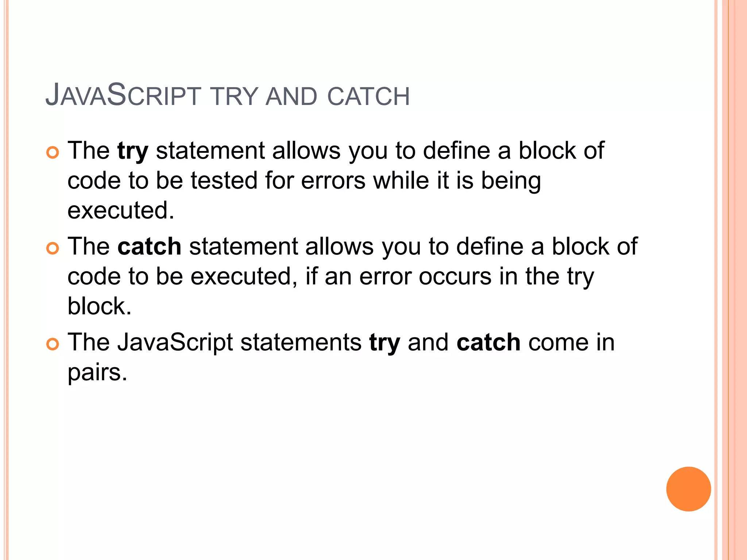Screen dimensions: 747x560
Task: Click the slide title 'JavaScript try and catch'
Action: [228, 96]
